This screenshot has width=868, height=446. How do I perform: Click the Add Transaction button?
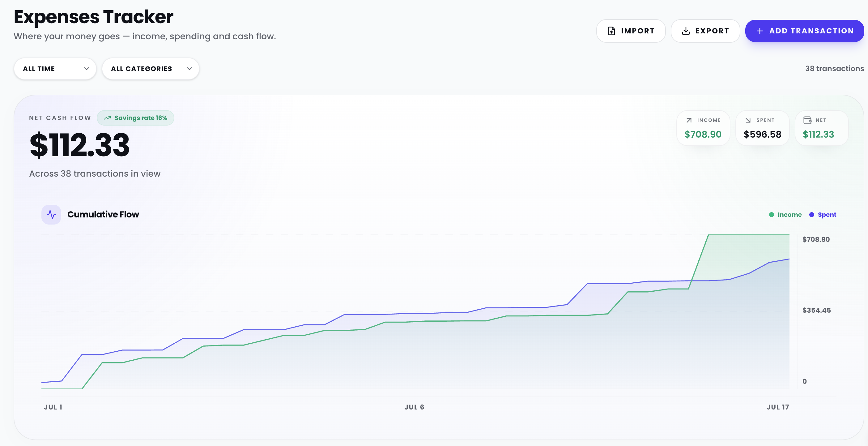[805, 31]
